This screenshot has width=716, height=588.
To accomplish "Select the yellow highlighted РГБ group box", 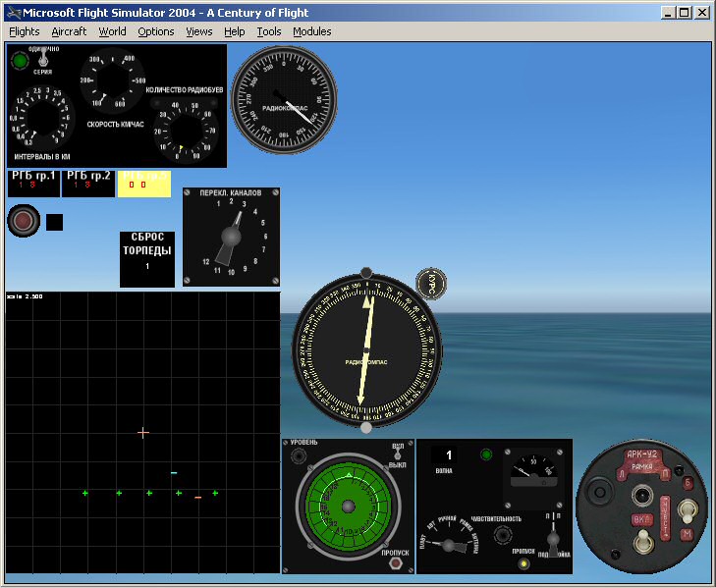I will 144,184.
